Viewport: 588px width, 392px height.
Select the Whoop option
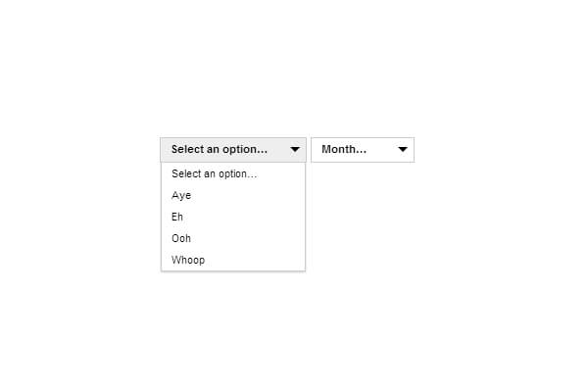pos(188,260)
